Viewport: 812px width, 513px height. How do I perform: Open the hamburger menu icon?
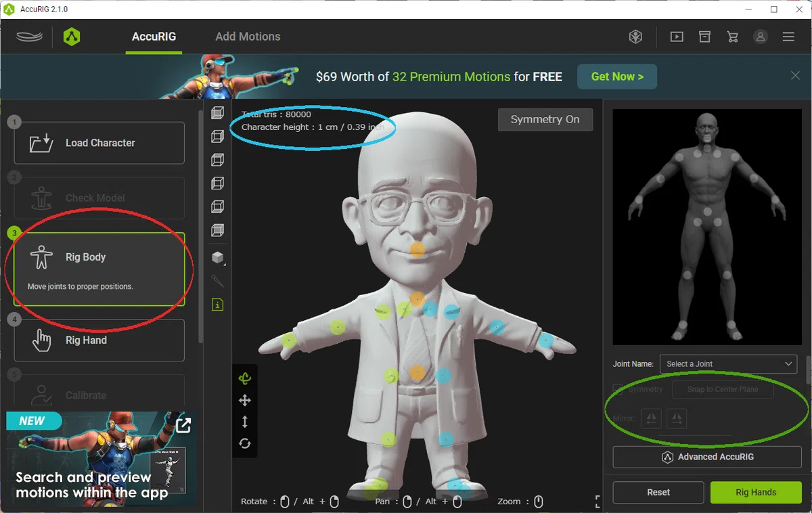pos(788,37)
